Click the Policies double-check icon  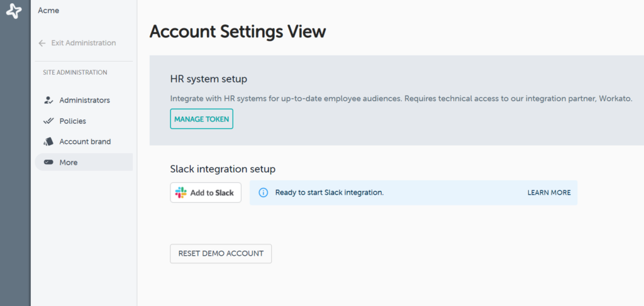pyautogui.click(x=48, y=121)
